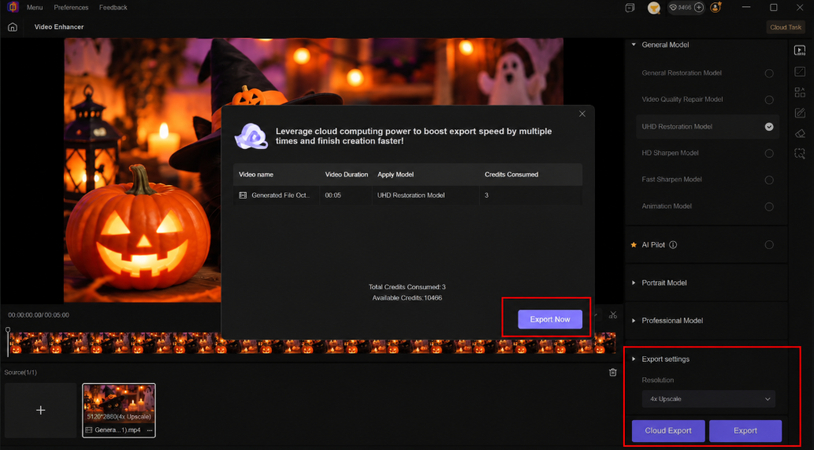Click the AI Pilot info icon
The width and height of the screenshot is (814, 450).
[x=673, y=245]
